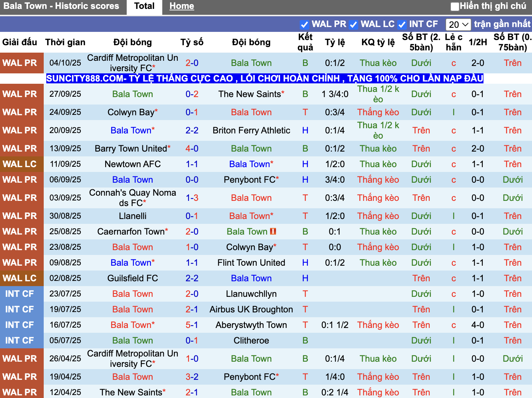The width and height of the screenshot is (532, 398).
Task: Open the Aberystwyth Town team link
Action: [251, 325]
